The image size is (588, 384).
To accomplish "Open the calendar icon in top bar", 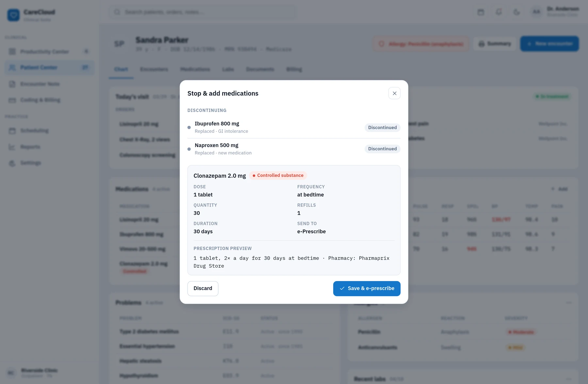I will [481, 12].
